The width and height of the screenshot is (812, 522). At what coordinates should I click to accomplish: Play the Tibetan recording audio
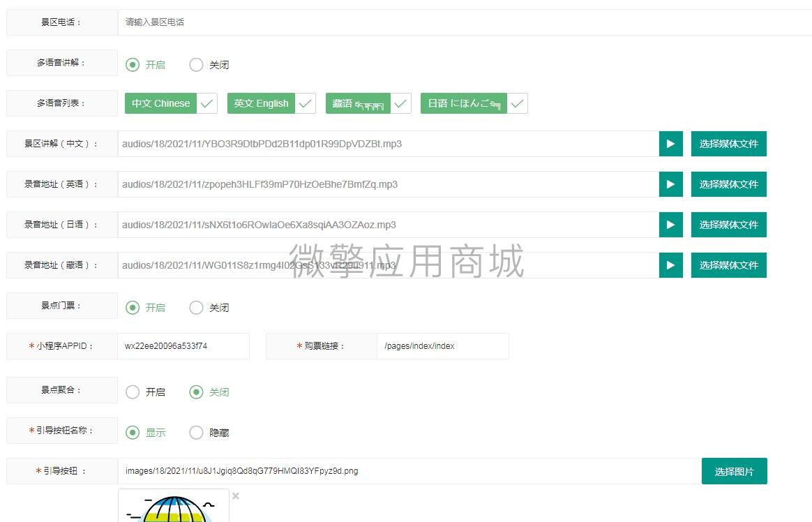coord(670,264)
